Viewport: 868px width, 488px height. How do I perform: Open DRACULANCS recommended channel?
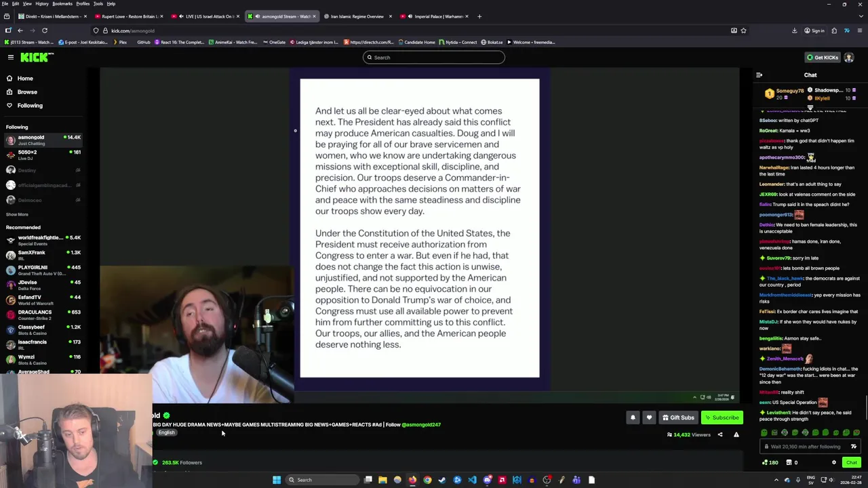coord(43,314)
